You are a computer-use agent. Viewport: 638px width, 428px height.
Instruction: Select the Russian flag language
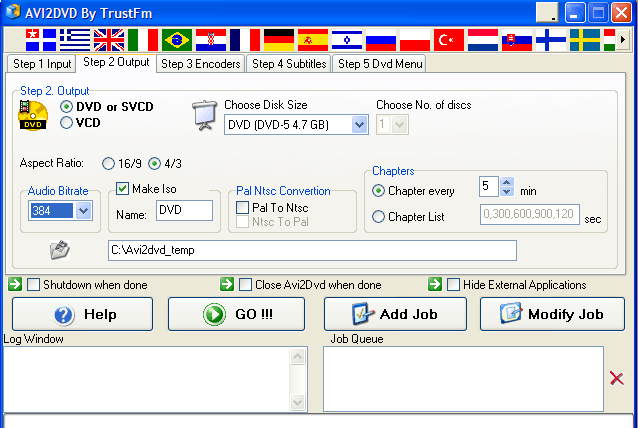381,40
